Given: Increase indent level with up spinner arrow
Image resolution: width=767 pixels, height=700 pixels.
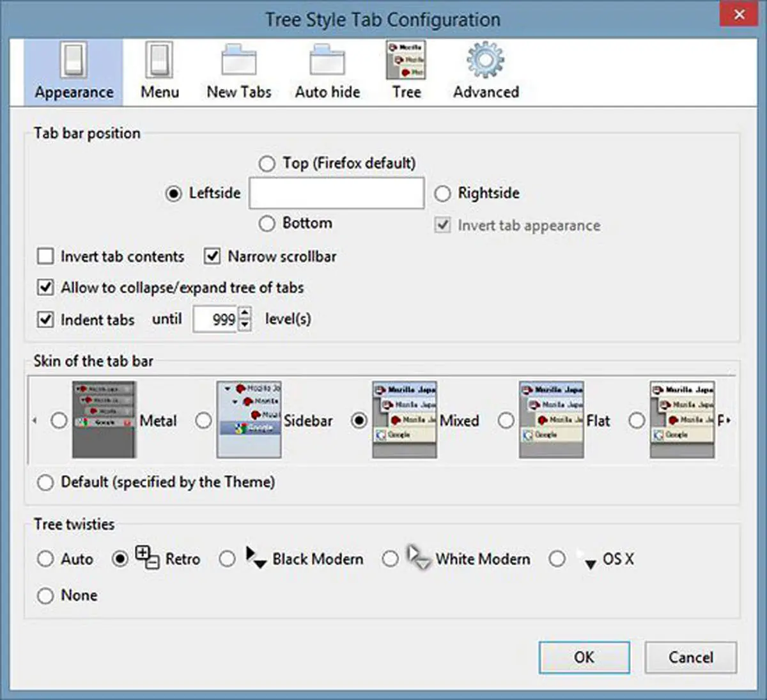Looking at the screenshot, I should click(x=245, y=313).
